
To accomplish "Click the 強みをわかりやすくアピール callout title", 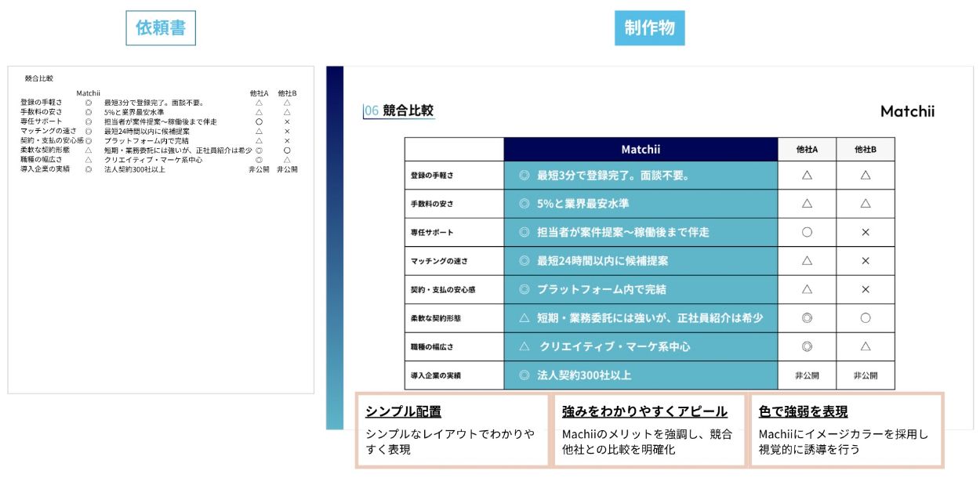I will point(644,411).
